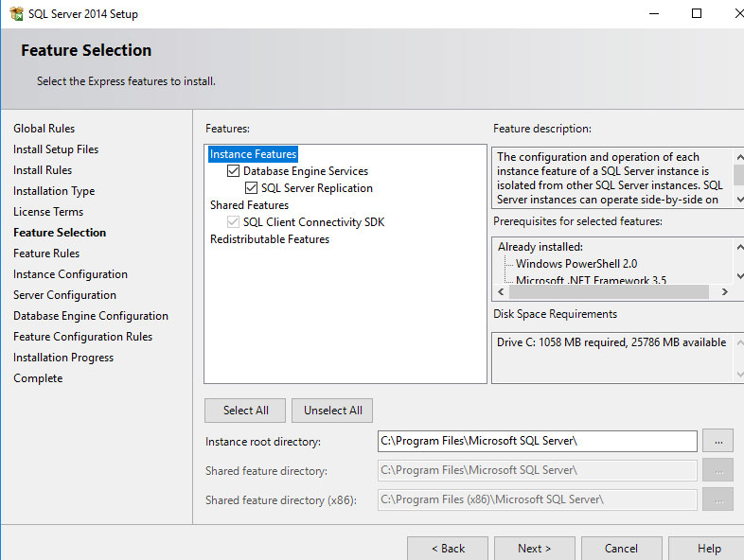The height and width of the screenshot is (560, 744).
Task: Click the Server Configuration step
Action: (64, 295)
